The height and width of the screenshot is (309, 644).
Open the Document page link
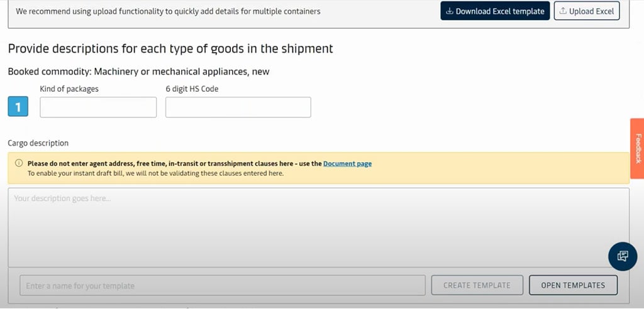pyautogui.click(x=347, y=164)
